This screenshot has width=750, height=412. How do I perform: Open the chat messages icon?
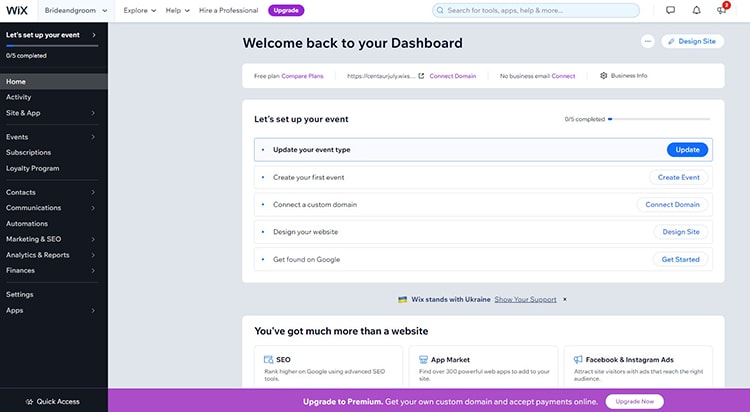(671, 10)
